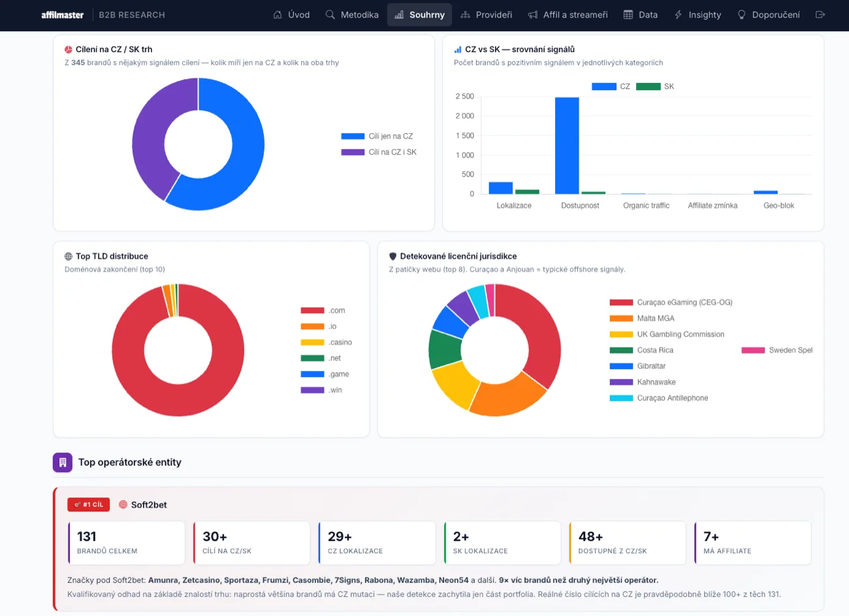Toggle the .io legend entry

pos(319,327)
